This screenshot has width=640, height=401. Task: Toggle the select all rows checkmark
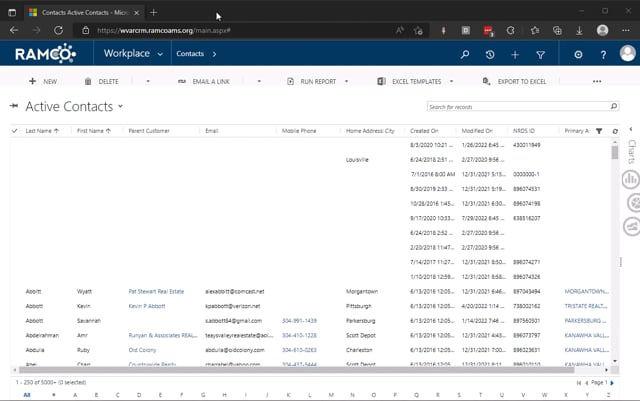click(14, 131)
